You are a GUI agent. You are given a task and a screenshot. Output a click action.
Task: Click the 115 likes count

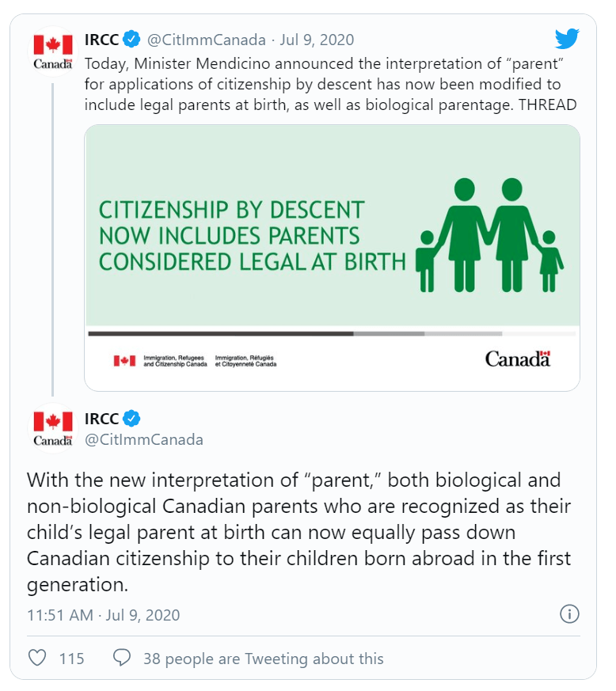pyautogui.click(x=71, y=659)
